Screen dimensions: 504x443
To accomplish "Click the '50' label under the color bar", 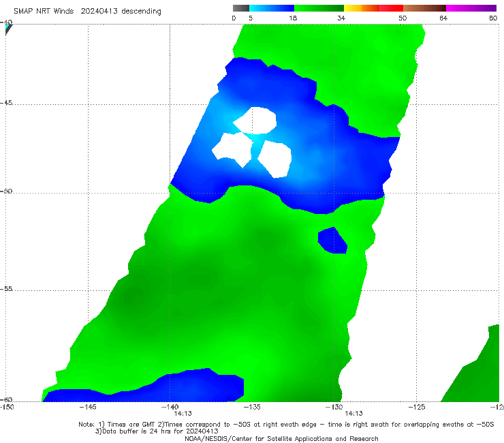I will click(403, 18).
